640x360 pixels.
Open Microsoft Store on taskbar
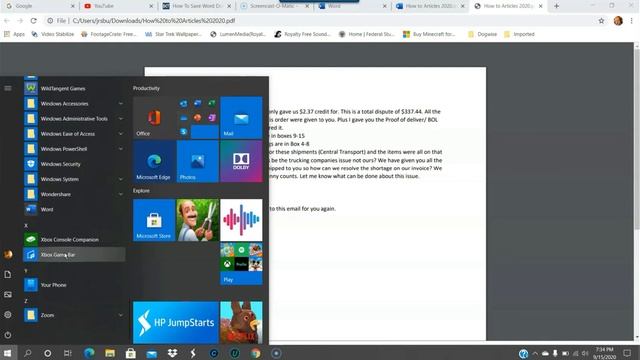[131, 353]
